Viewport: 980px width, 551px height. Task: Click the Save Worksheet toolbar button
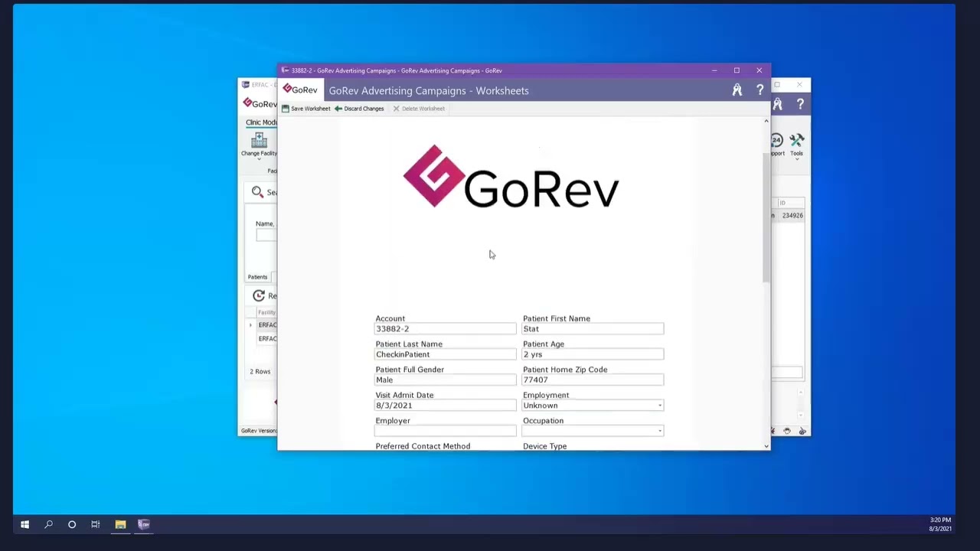point(306,109)
